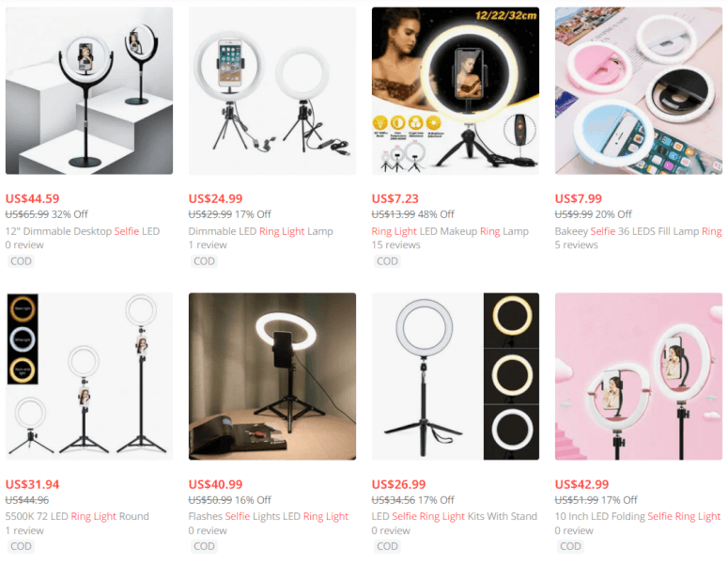
Task: Open the Bakeey Selfie 36 LEDS product image
Action: (x=639, y=90)
